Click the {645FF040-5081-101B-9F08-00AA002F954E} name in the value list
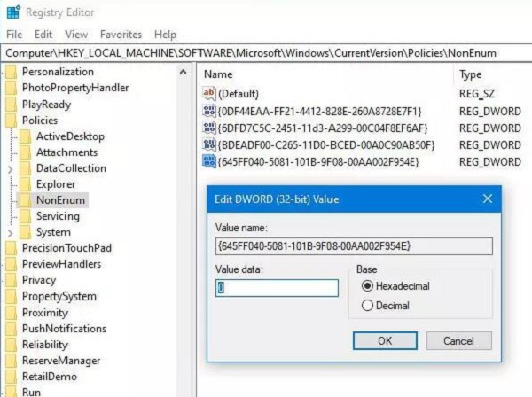The width and height of the screenshot is (532, 397). (x=318, y=161)
